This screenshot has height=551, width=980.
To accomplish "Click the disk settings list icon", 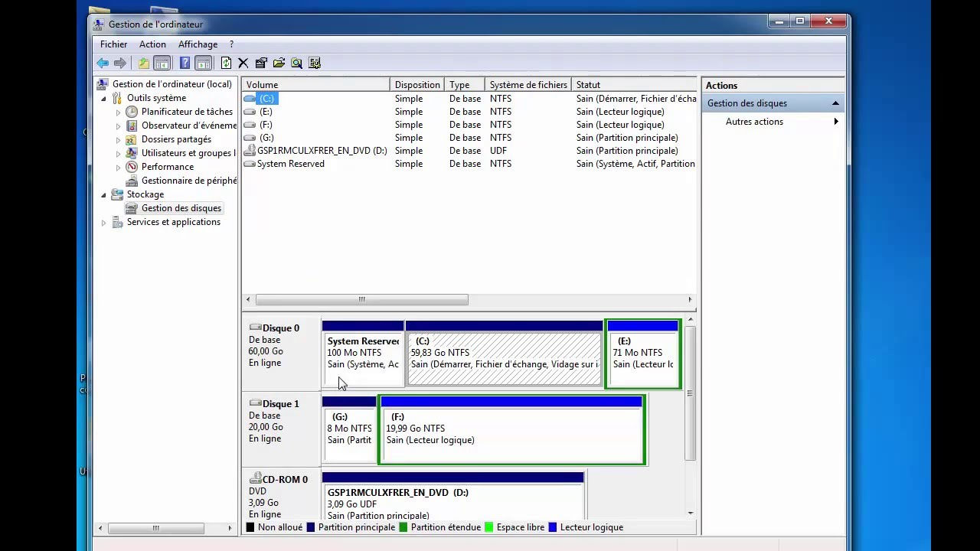I will [x=314, y=63].
